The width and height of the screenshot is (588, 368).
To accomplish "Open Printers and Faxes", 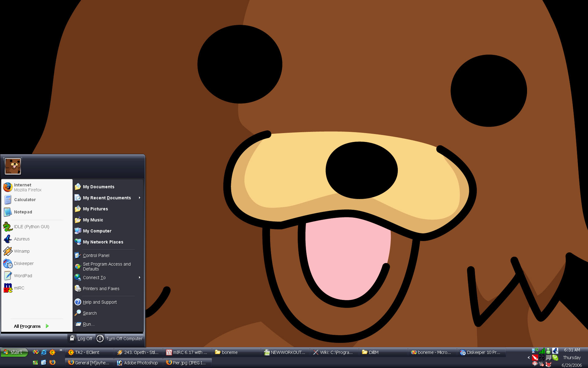I will [x=108, y=289].
